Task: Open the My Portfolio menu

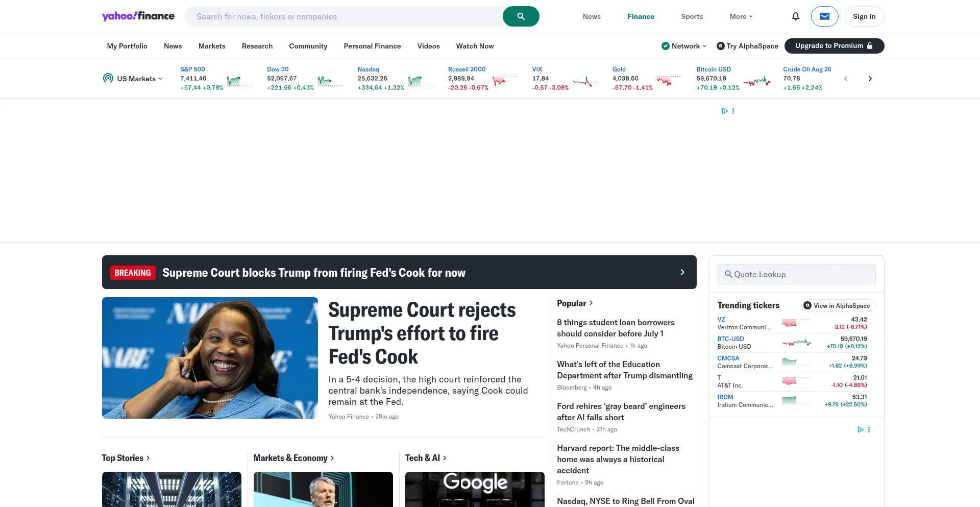Action: pos(127,46)
